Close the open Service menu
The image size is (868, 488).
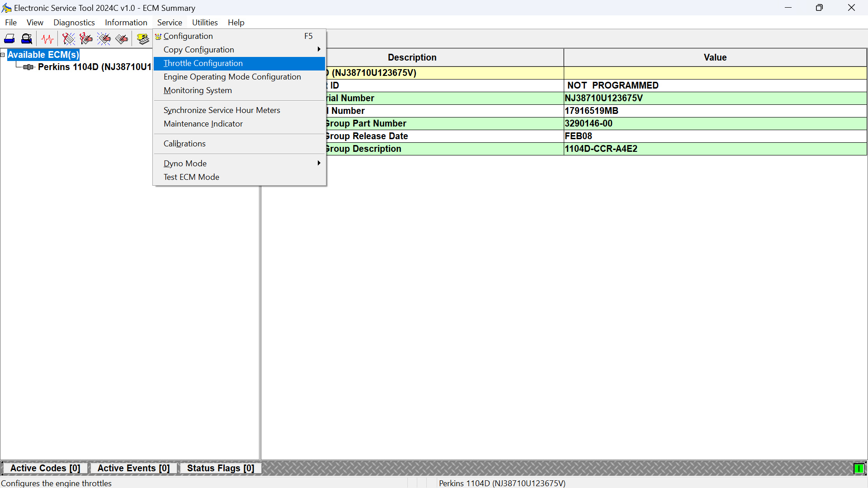(x=170, y=23)
